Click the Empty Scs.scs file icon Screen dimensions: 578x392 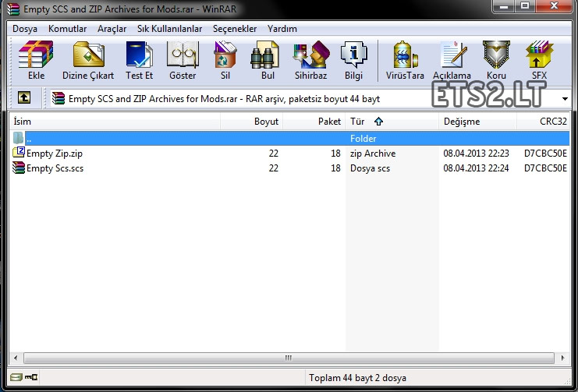19,168
